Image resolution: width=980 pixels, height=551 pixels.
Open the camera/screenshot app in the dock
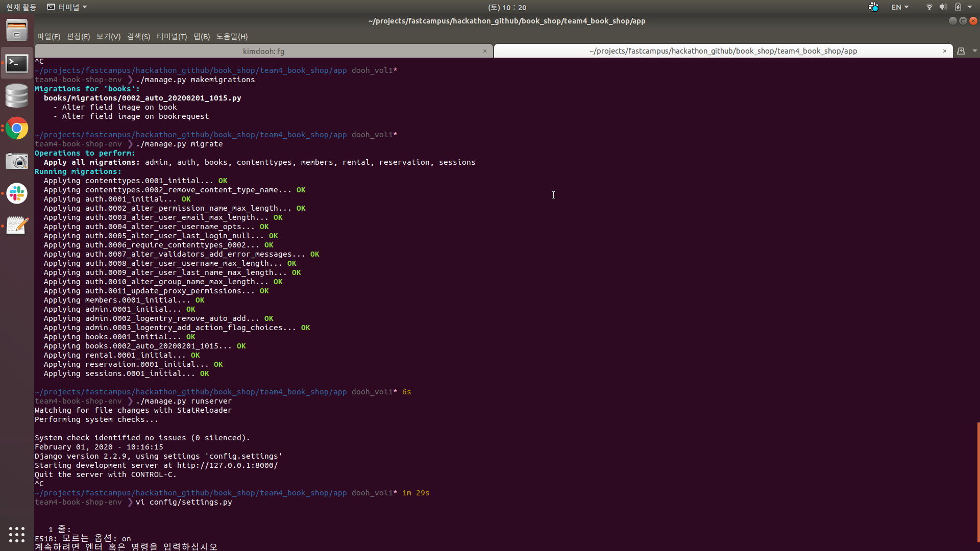(x=17, y=161)
